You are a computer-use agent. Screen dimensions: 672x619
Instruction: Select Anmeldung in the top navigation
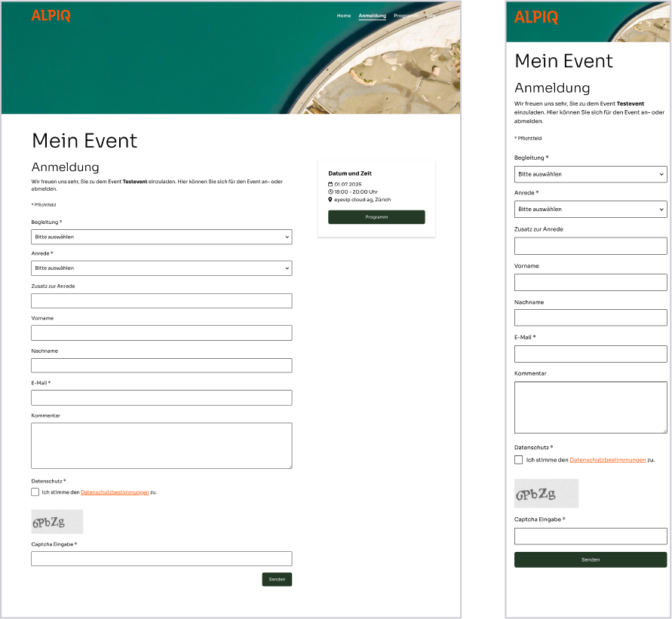[x=372, y=16]
